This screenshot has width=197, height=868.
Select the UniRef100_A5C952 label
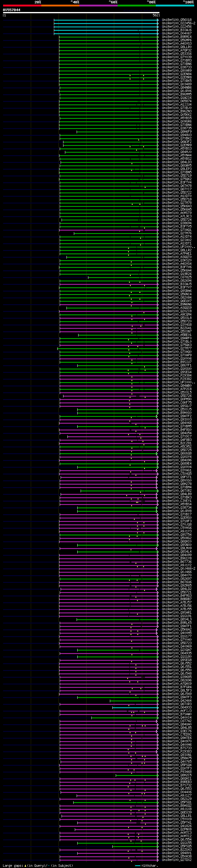click(x=177, y=446)
